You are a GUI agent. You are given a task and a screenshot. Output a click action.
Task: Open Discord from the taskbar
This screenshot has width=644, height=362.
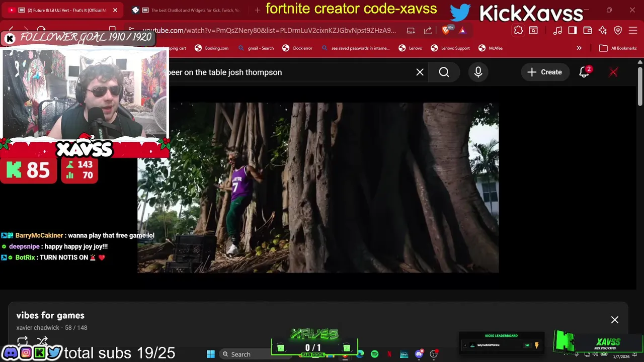click(x=419, y=354)
